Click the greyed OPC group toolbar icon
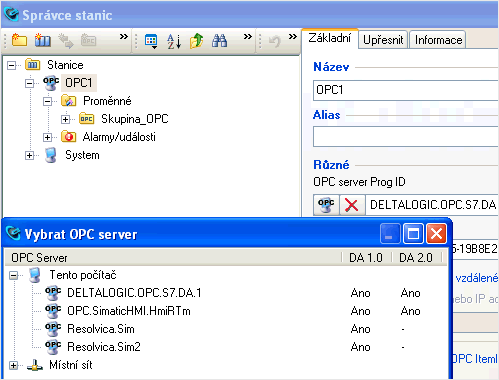499x380 pixels. click(x=88, y=41)
